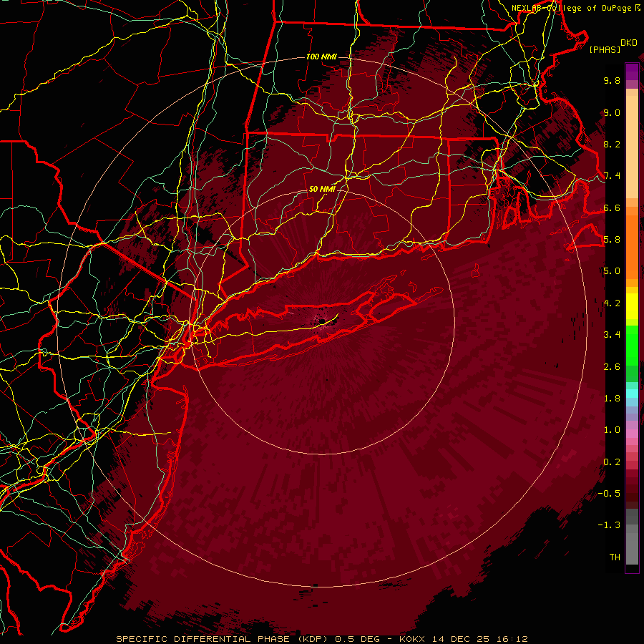Image resolution: width=644 pixels, height=644 pixels.
Task: Click the KOKX radar site center dot
Action: pos(323,321)
